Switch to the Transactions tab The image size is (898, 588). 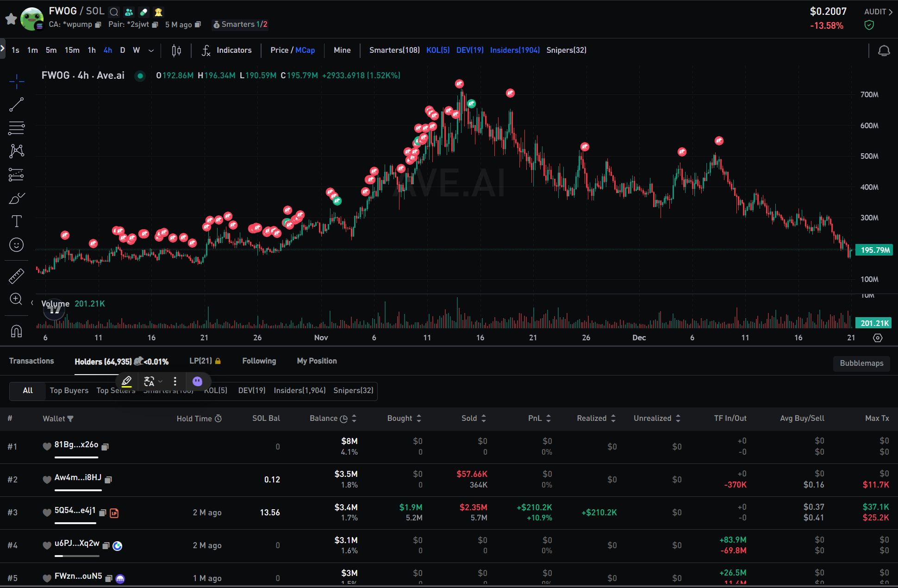tap(31, 361)
